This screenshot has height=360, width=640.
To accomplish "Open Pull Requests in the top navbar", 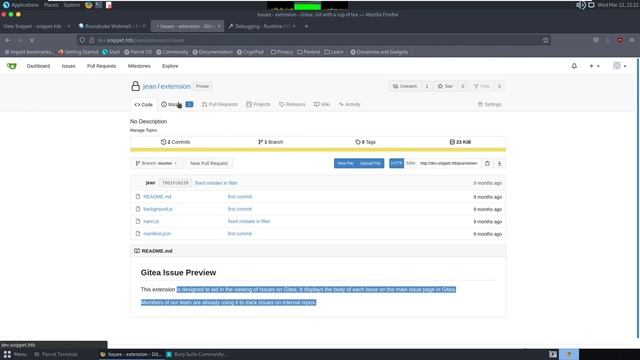I will (x=101, y=66).
